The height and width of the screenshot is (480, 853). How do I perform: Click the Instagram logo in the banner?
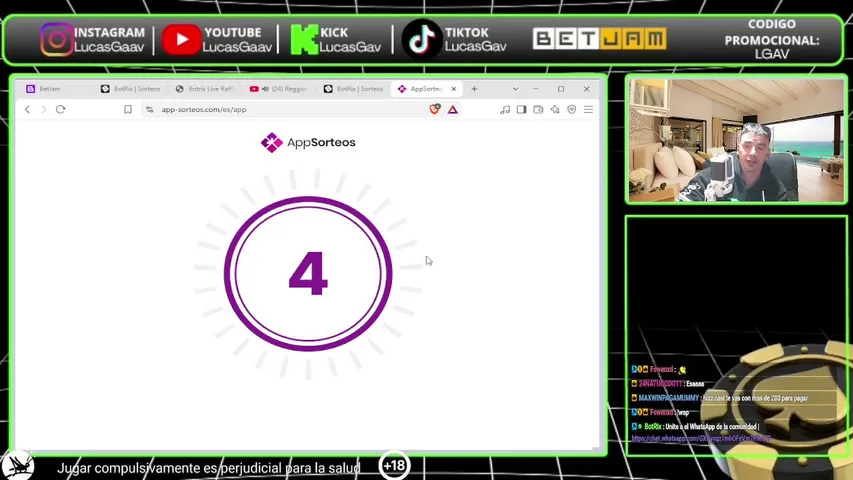pyautogui.click(x=57, y=39)
